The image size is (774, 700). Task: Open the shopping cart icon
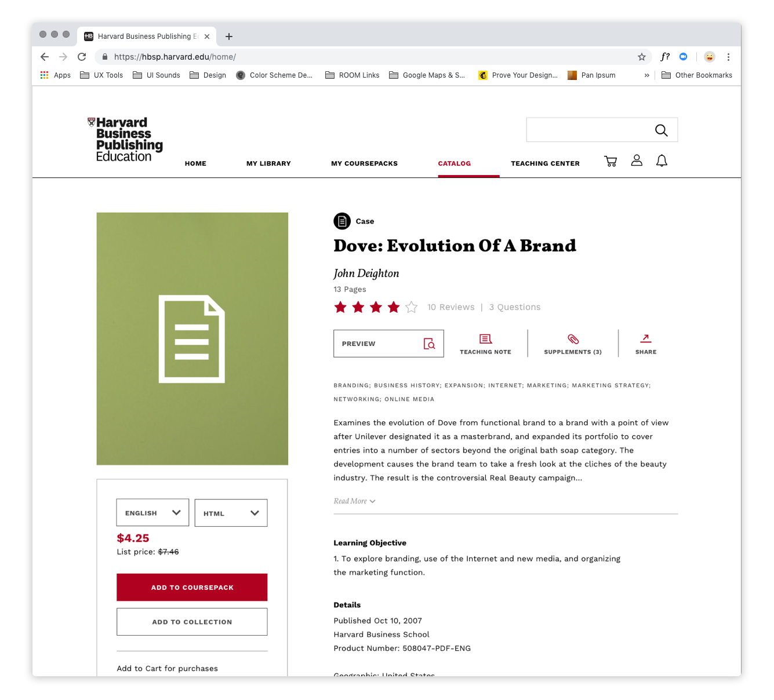click(611, 161)
